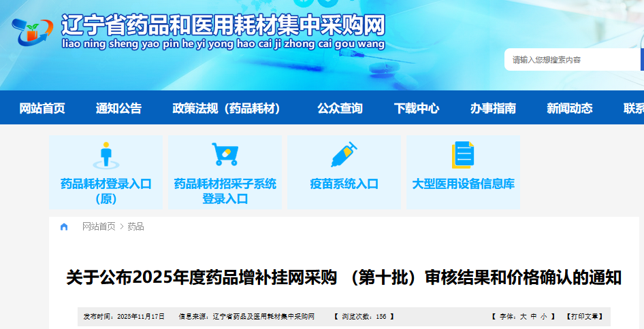644x329 pixels.
Task: Set font size to 中
Action: [534, 317]
